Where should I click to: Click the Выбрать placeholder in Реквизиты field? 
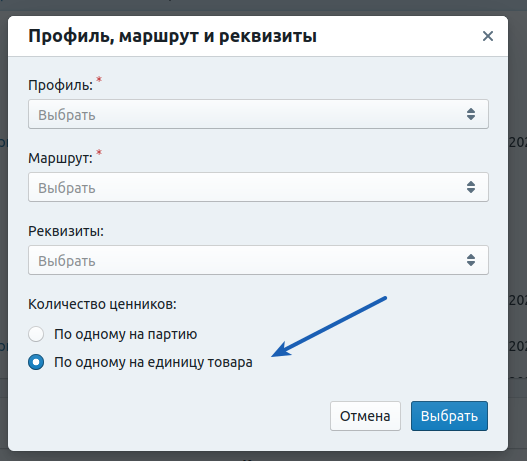[x=67, y=261]
